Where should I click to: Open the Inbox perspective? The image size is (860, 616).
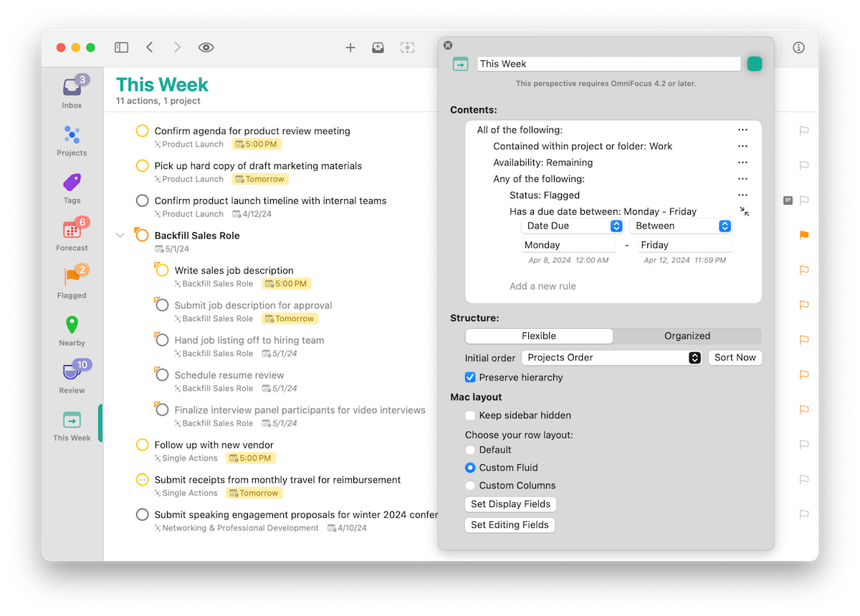72,92
